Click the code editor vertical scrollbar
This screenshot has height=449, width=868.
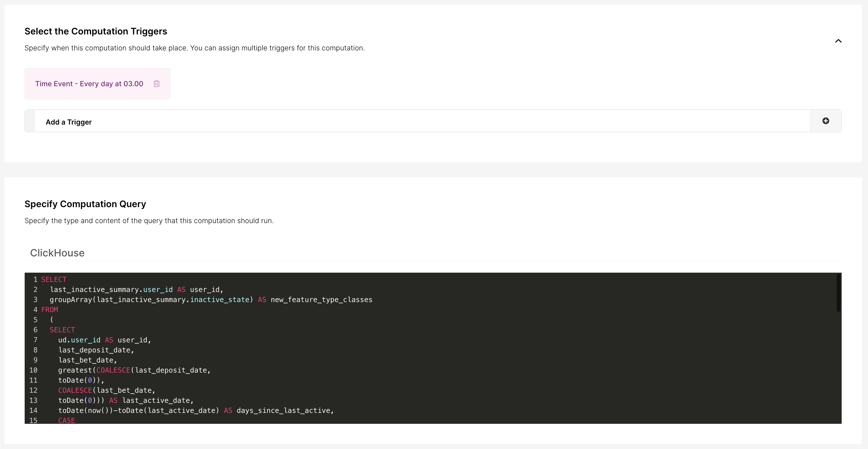838,293
